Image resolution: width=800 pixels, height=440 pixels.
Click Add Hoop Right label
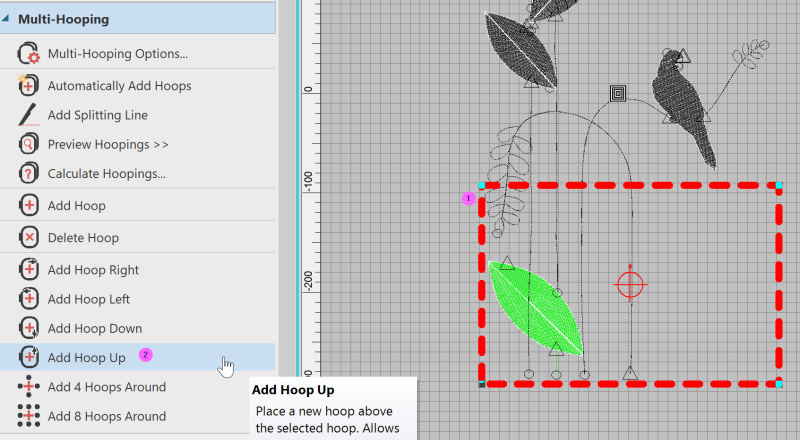coord(93,270)
